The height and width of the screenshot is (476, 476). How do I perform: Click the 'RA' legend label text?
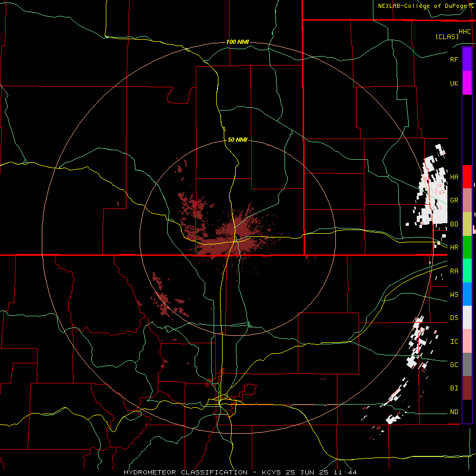coord(454,271)
